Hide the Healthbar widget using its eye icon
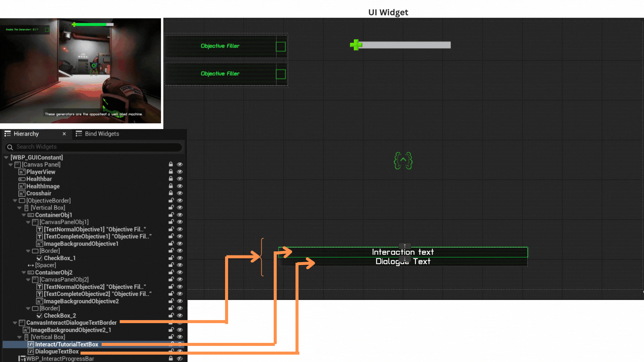Image resolution: width=644 pixels, height=362 pixels. [x=180, y=179]
